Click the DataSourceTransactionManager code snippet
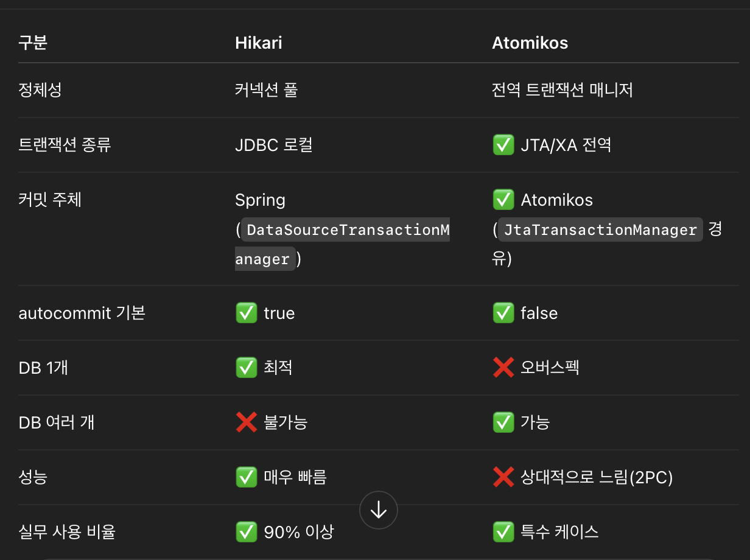Image resolution: width=750 pixels, height=560 pixels. tap(343, 244)
